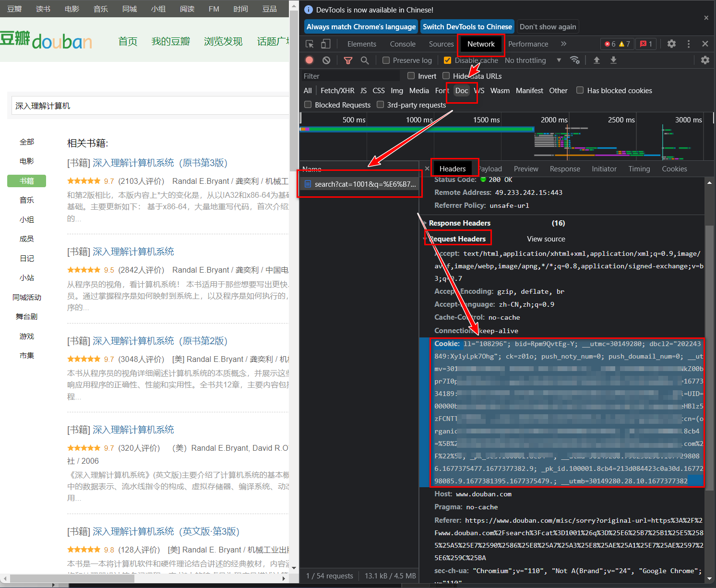Select the search?cat=1001 request row
The image size is (716, 588).
click(359, 184)
